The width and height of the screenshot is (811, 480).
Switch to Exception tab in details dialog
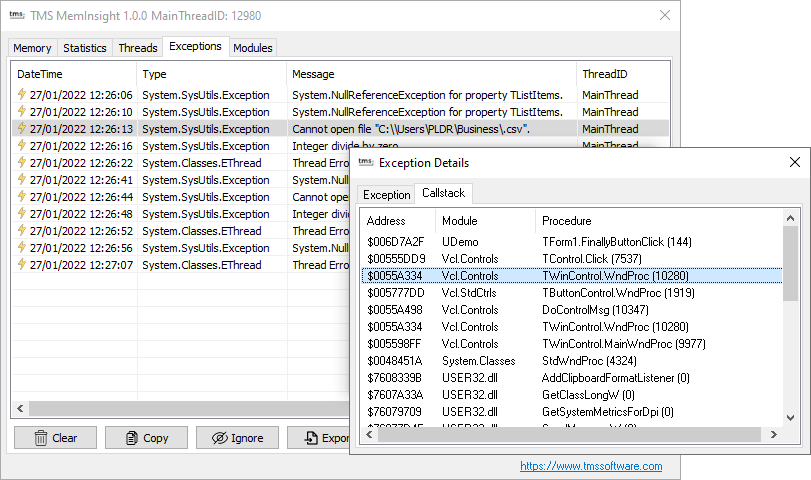coord(386,195)
